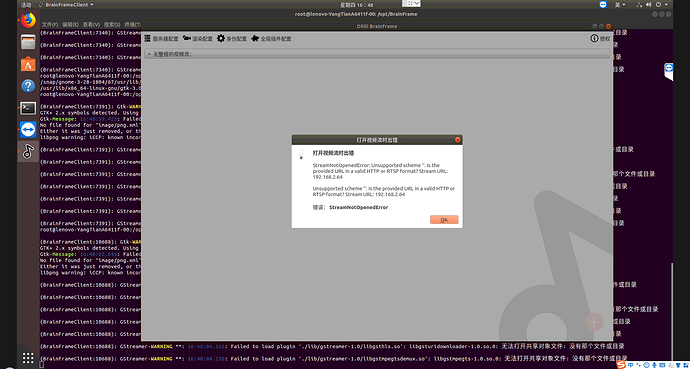Open BrainFrameClient app menu dropdown
Screen dimensions: 690x369
tap(66, 4)
